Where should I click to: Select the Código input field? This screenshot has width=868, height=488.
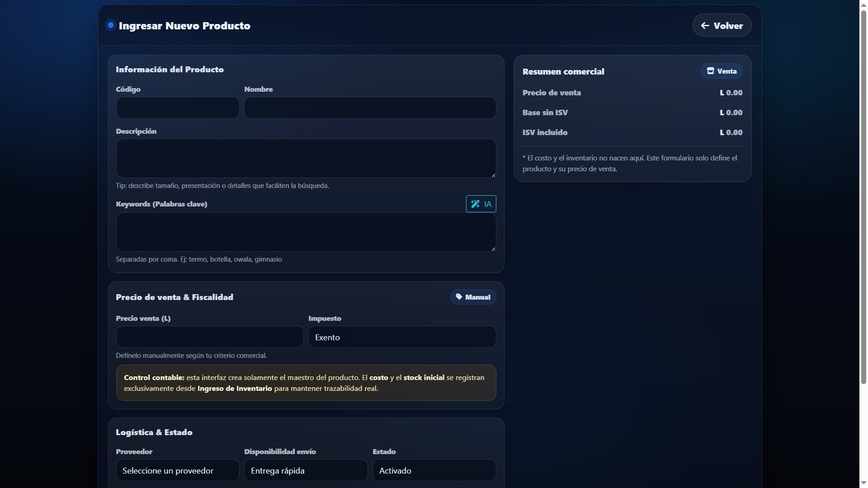coord(177,108)
